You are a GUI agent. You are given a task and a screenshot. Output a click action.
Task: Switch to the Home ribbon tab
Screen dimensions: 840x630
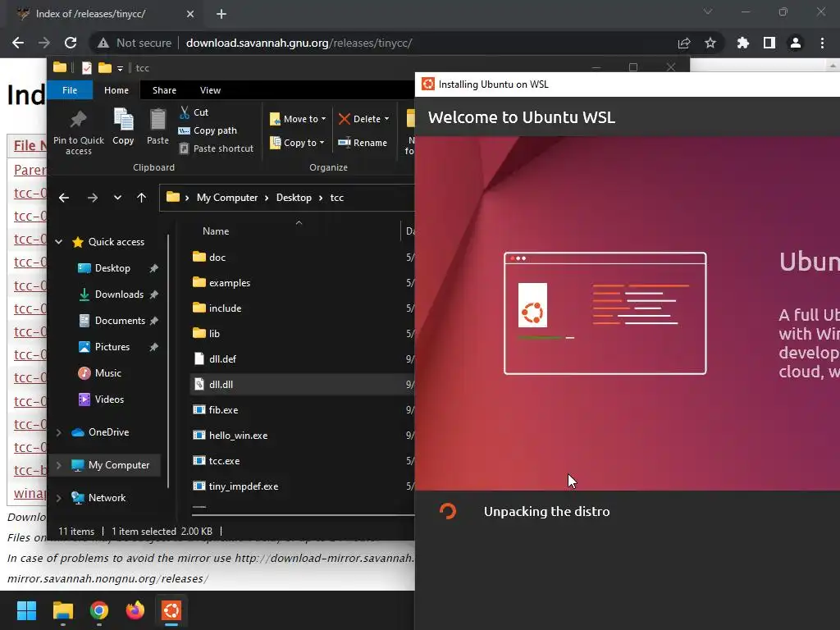click(116, 90)
